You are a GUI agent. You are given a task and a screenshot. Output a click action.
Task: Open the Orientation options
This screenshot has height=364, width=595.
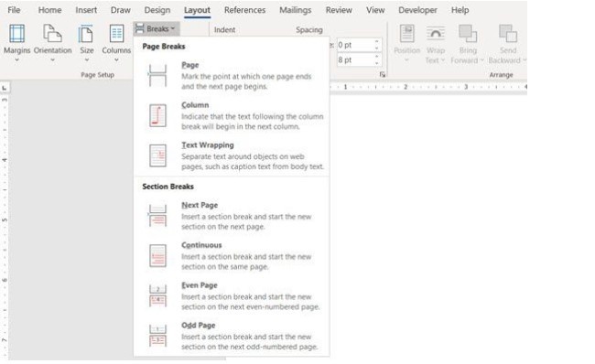52,42
